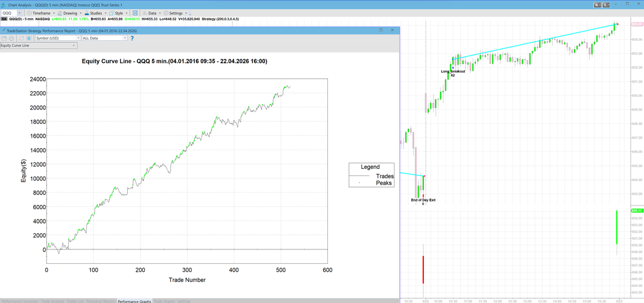Click the QQQ symbol entry box

(x=9, y=12)
